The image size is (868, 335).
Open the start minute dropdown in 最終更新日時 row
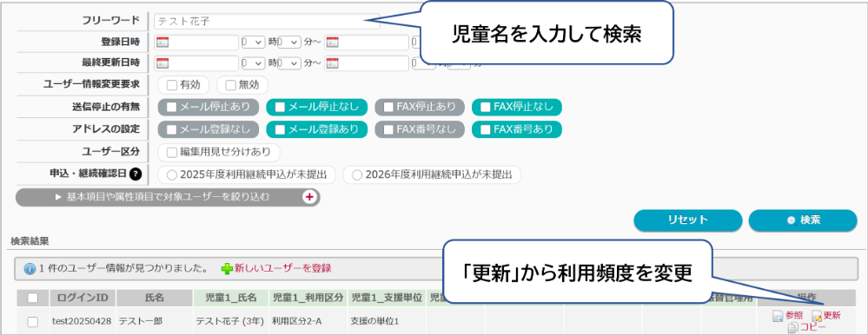coord(289,63)
